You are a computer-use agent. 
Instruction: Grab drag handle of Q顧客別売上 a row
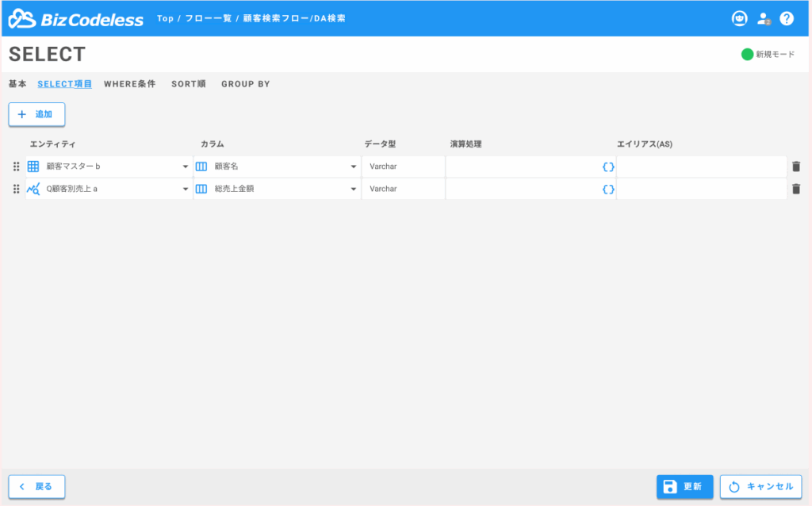[x=16, y=189]
